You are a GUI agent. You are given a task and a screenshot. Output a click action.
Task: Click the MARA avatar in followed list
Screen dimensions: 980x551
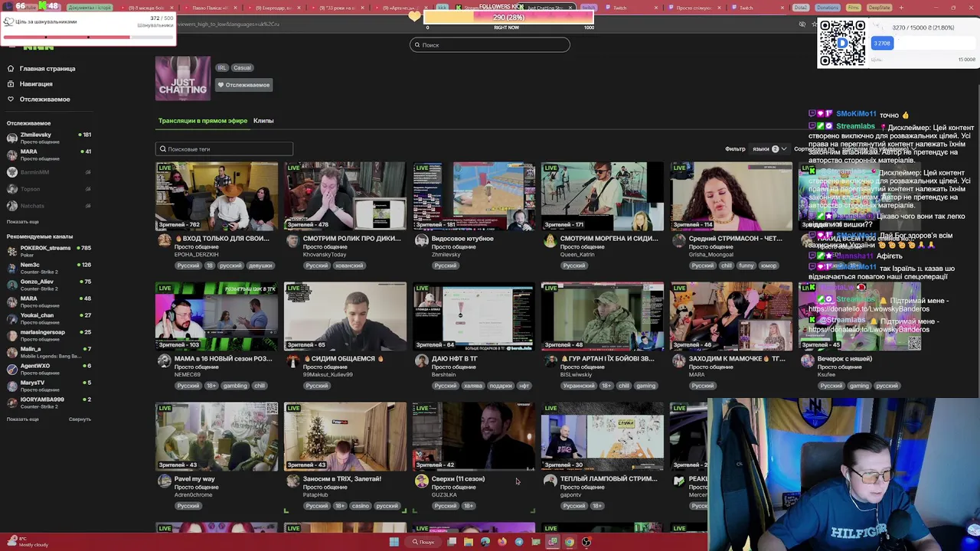[11, 155]
